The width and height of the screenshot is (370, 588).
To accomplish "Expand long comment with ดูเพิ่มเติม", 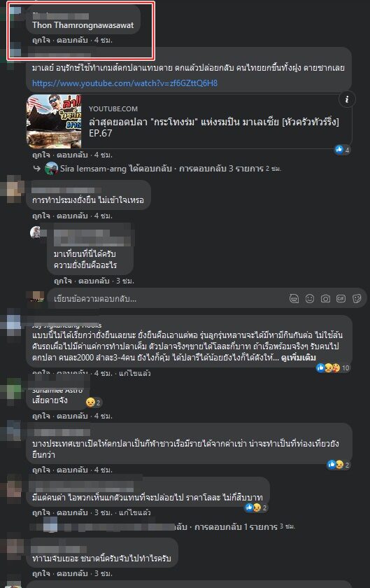I will (299, 358).
